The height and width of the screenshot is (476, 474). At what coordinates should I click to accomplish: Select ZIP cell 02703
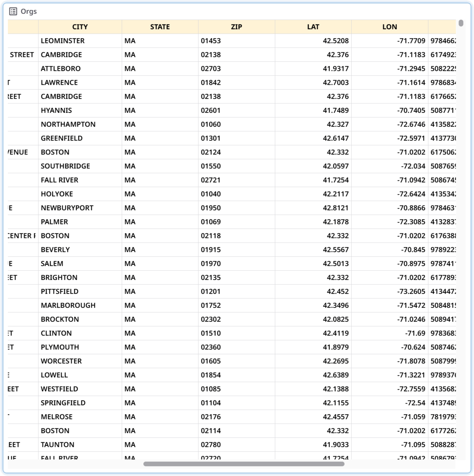coord(237,69)
